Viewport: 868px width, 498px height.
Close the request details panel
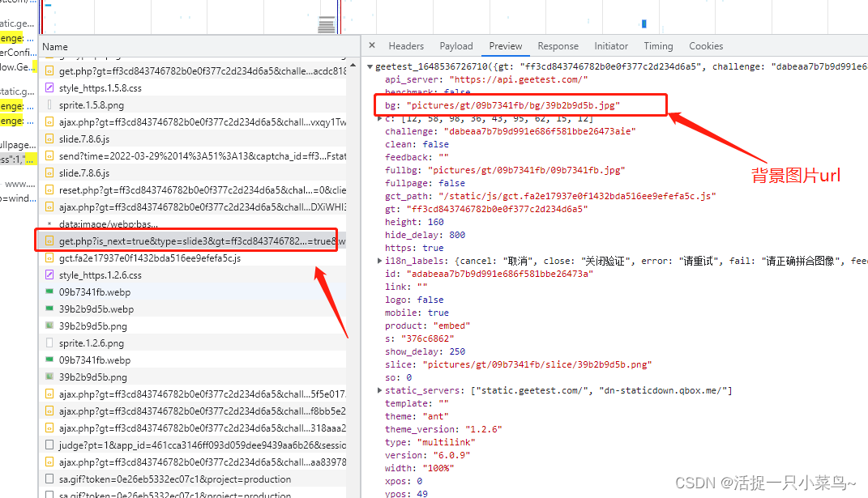[x=372, y=46]
